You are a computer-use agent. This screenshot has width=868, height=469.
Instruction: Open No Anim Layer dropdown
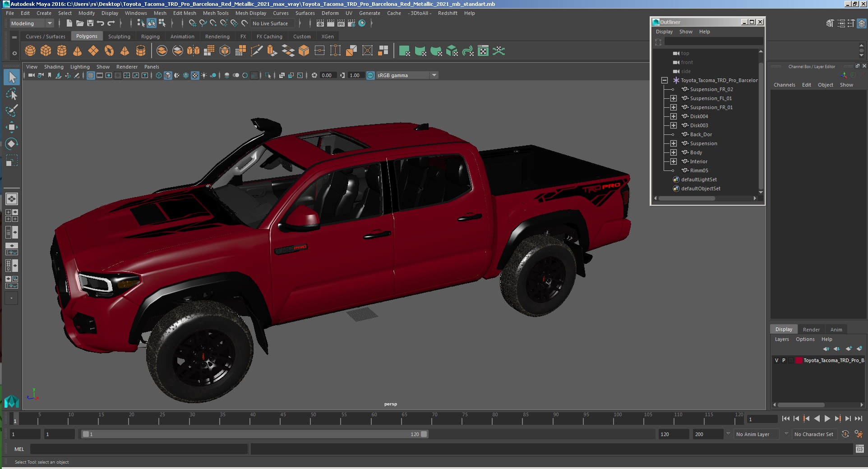click(757, 434)
